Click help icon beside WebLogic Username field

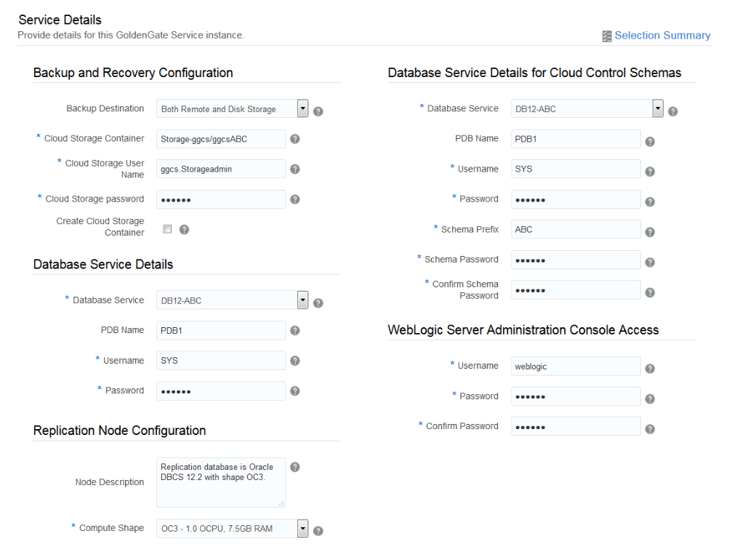pyautogui.click(x=650, y=369)
